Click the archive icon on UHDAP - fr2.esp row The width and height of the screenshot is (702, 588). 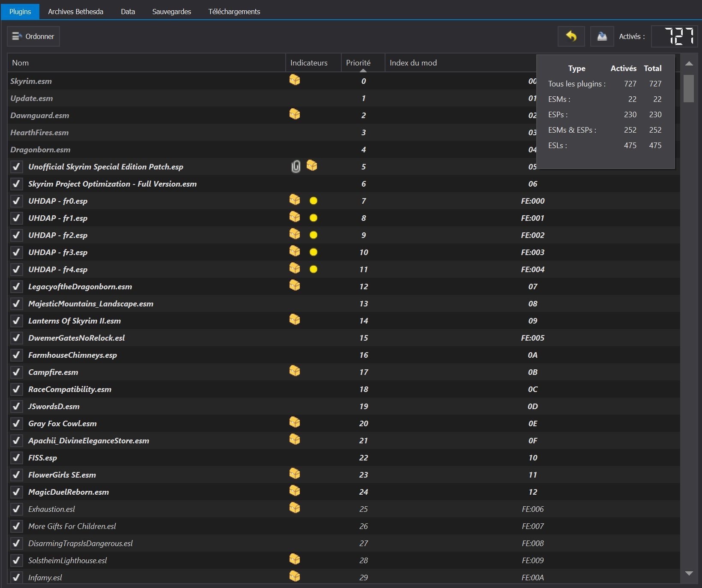tap(295, 234)
